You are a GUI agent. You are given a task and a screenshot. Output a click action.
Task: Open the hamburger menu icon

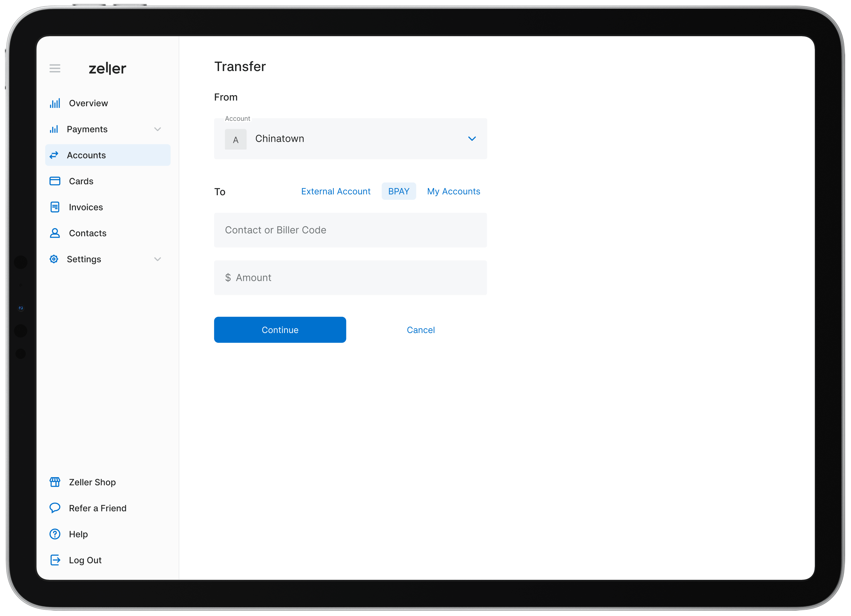(x=55, y=68)
